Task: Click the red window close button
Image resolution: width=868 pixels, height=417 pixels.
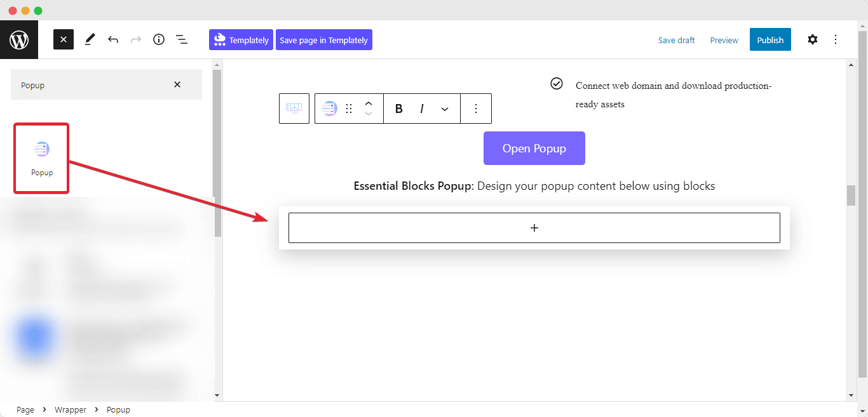Action: [13, 10]
